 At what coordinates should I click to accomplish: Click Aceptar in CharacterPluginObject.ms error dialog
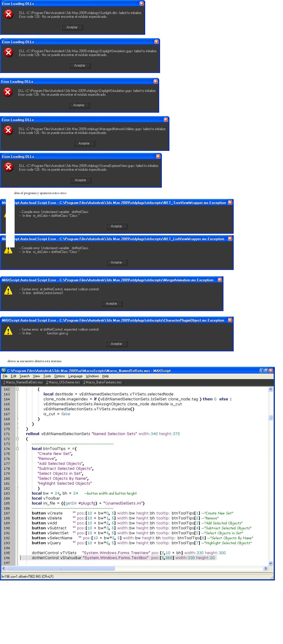pyautogui.click(x=116, y=344)
